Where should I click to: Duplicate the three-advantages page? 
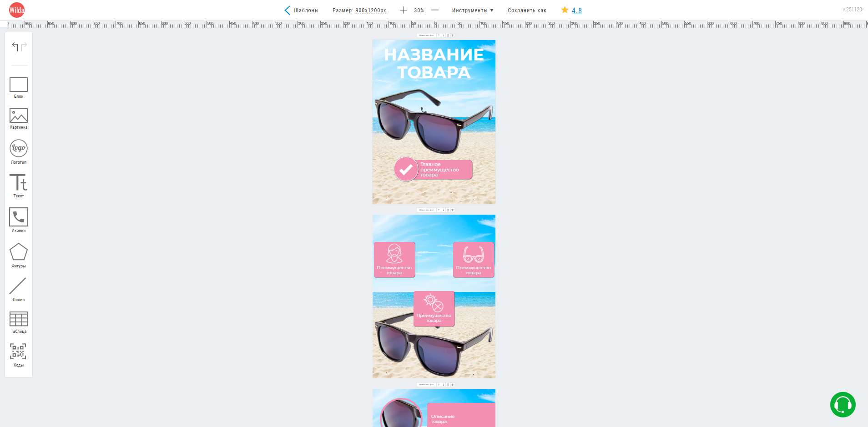click(448, 210)
